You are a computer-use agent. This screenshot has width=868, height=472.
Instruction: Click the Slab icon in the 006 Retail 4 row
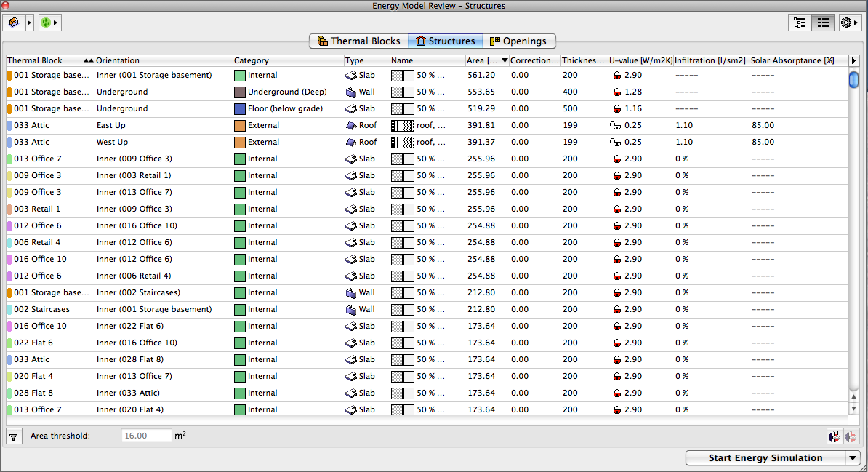pyautogui.click(x=351, y=243)
